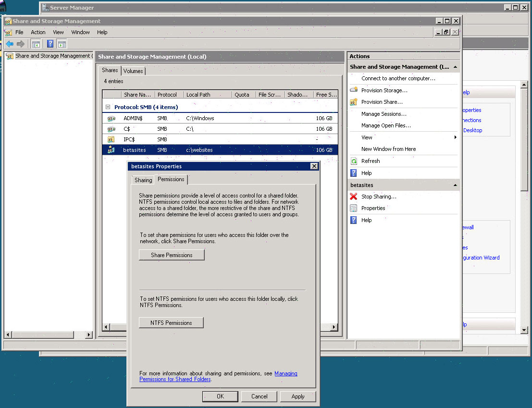Click the Forward arrow toolbar icon
Image resolution: width=532 pixels, height=408 pixels.
pos(21,44)
